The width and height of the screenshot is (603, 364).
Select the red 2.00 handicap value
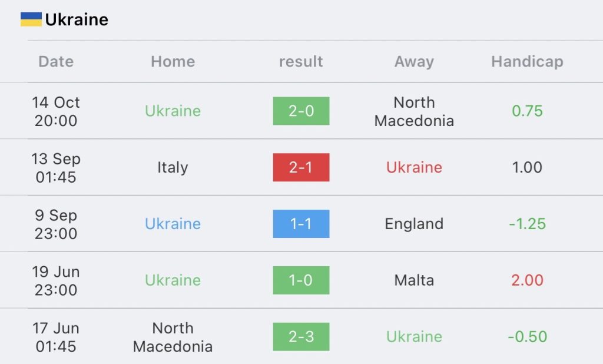527,280
